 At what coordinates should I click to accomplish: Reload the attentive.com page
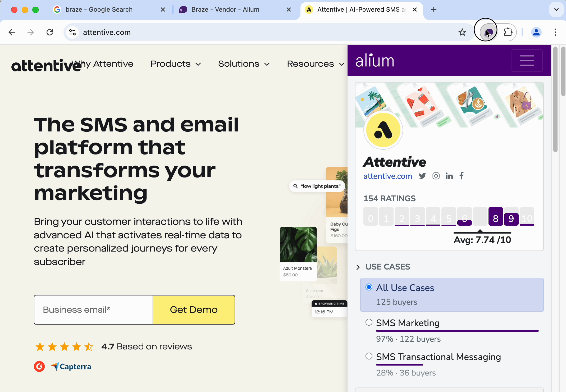50,32
